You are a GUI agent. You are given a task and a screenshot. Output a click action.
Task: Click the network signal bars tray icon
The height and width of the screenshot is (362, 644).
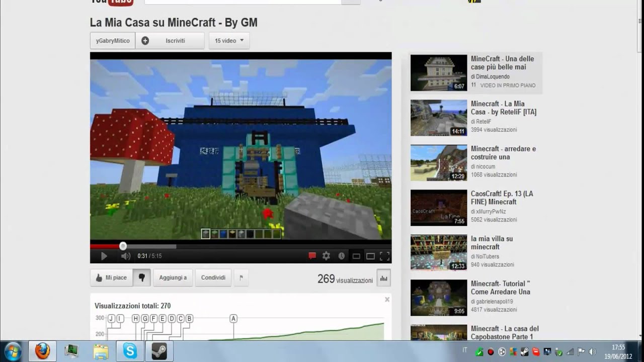click(570, 351)
